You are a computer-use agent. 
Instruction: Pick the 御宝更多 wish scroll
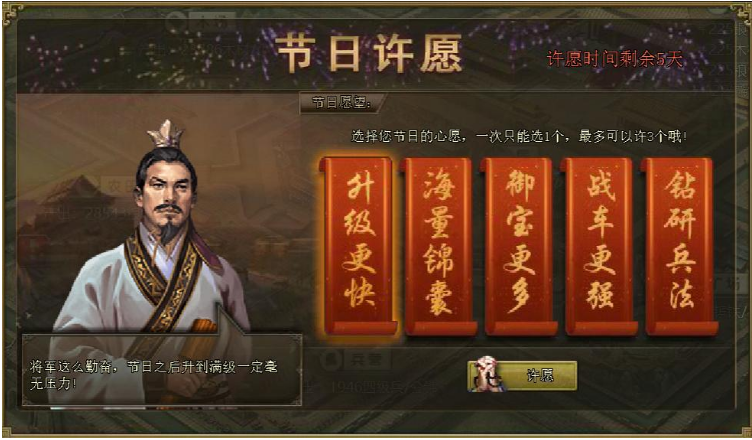click(519, 246)
